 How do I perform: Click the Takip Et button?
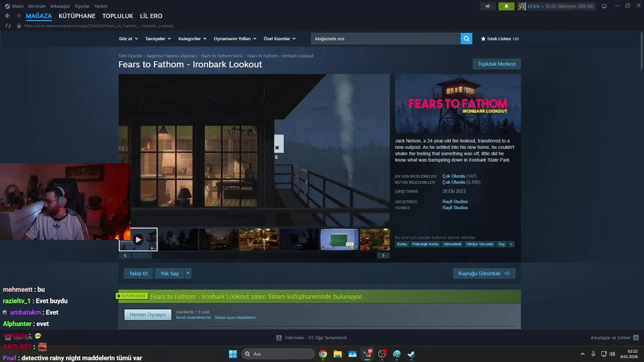coord(138,274)
